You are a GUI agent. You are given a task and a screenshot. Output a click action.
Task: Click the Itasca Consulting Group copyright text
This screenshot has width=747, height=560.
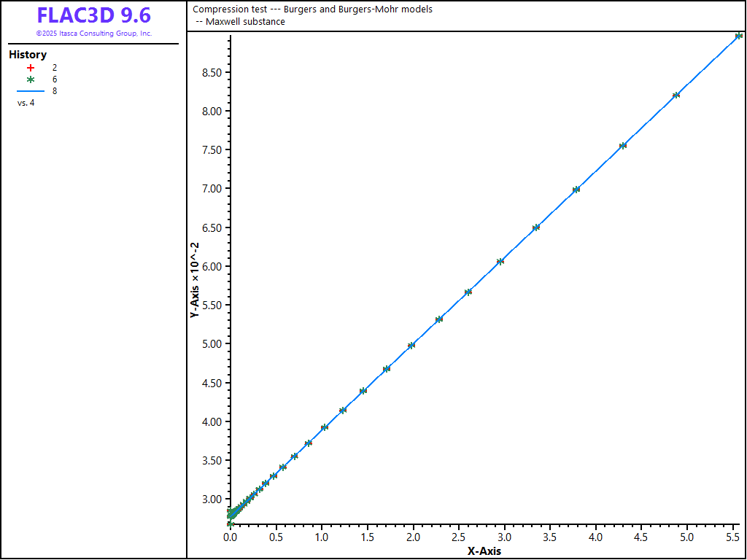point(94,34)
